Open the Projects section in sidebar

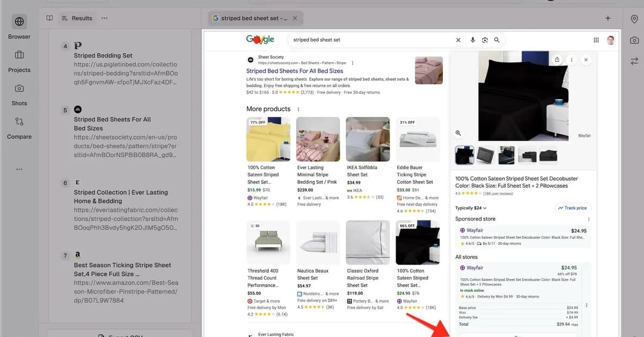pos(19,61)
